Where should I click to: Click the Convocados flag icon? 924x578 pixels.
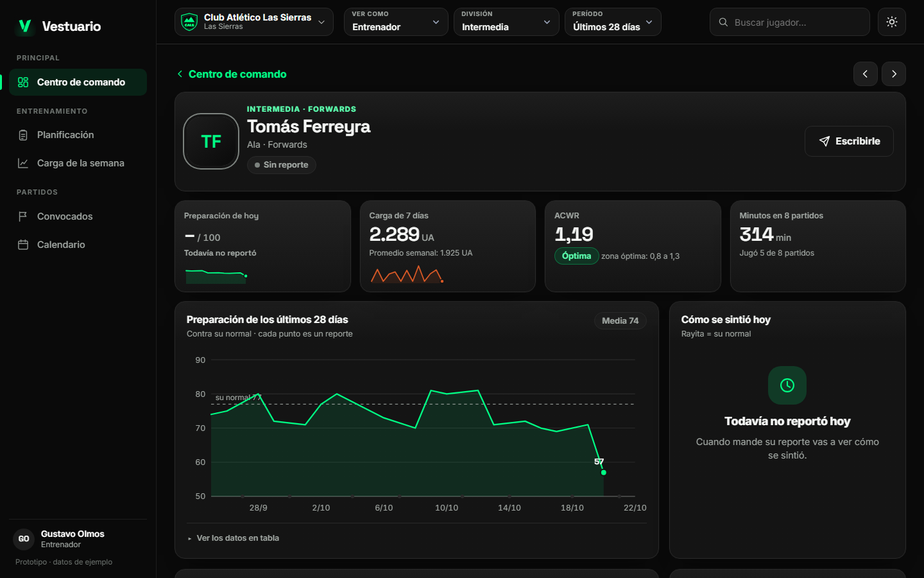coord(23,216)
